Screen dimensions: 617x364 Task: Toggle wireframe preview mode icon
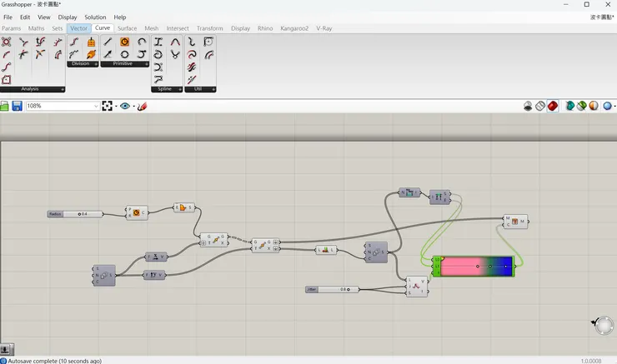point(540,107)
